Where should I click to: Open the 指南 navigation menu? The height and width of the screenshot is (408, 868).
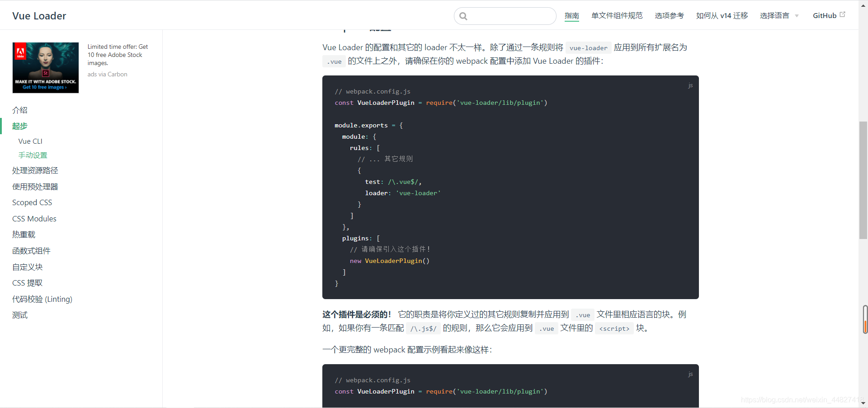(x=572, y=15)
